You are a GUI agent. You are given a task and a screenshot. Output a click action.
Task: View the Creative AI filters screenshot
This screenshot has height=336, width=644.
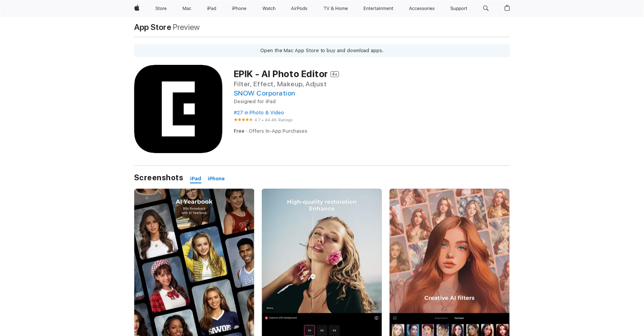[x=449, y=262]
